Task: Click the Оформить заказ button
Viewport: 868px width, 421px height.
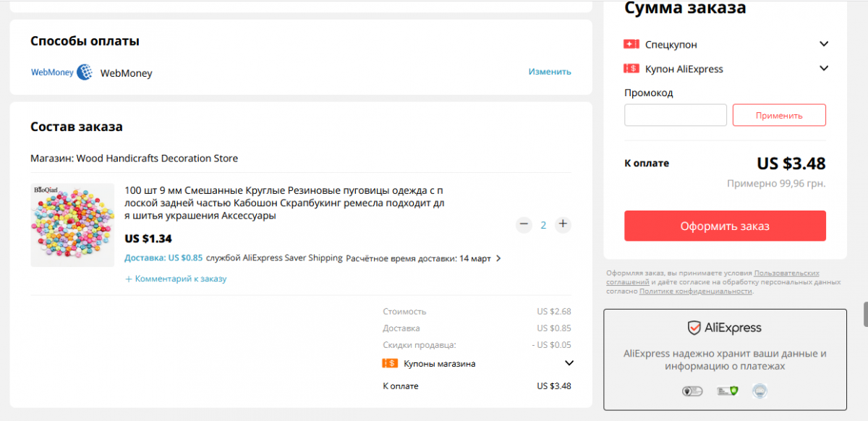Action: click(x=725, y=226)
